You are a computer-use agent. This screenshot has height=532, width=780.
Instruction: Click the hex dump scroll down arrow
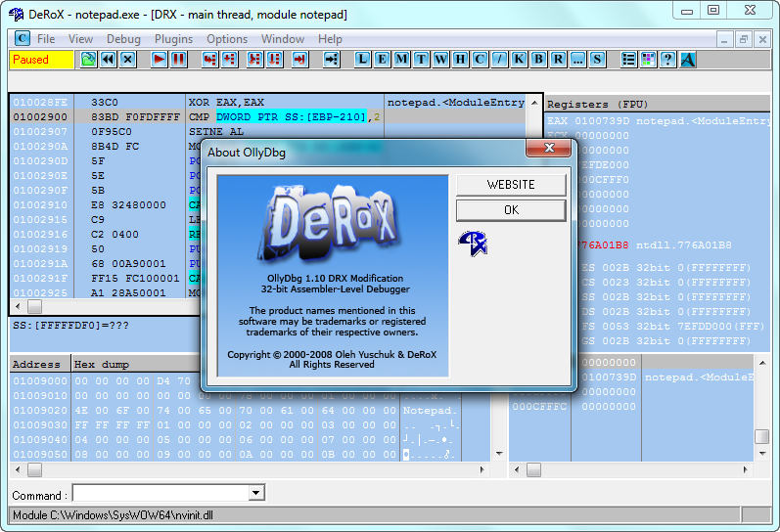pyautogui.click(x=499, y=454)
